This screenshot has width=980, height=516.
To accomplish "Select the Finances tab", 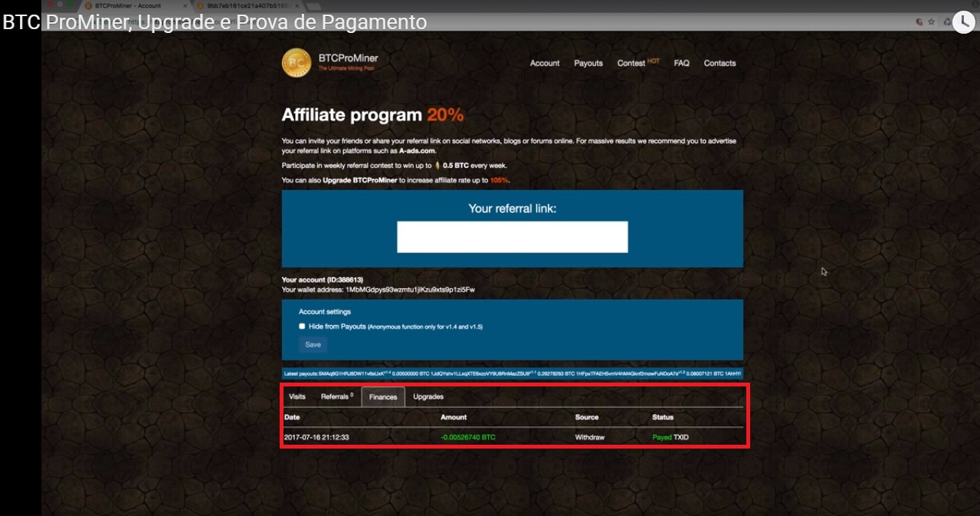I will 383,396.
